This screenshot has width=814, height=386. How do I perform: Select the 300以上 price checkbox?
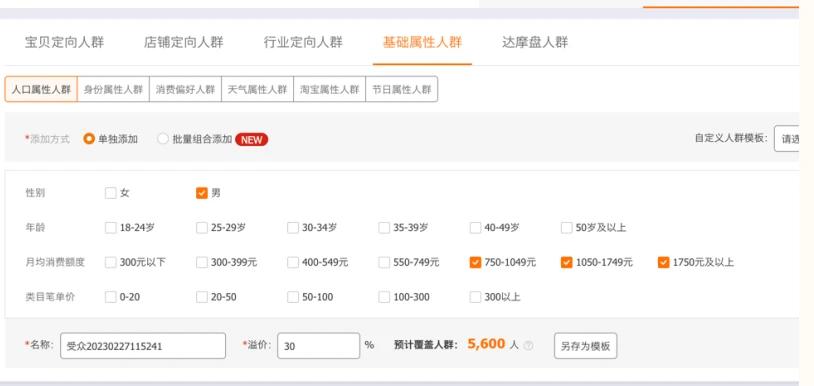(476, 297)
